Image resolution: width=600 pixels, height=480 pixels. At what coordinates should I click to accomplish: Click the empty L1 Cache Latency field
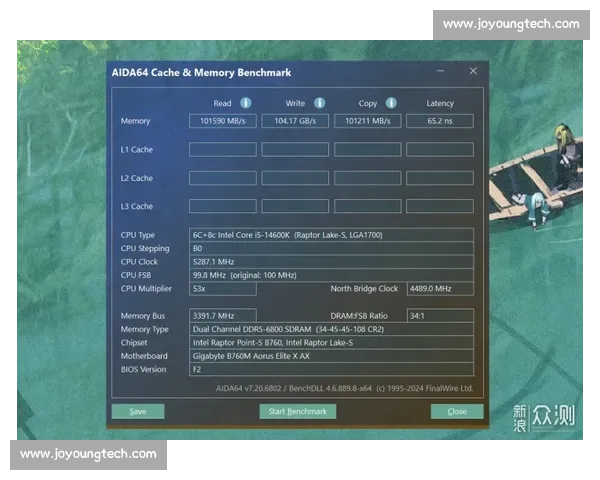(x=440, y=150)
